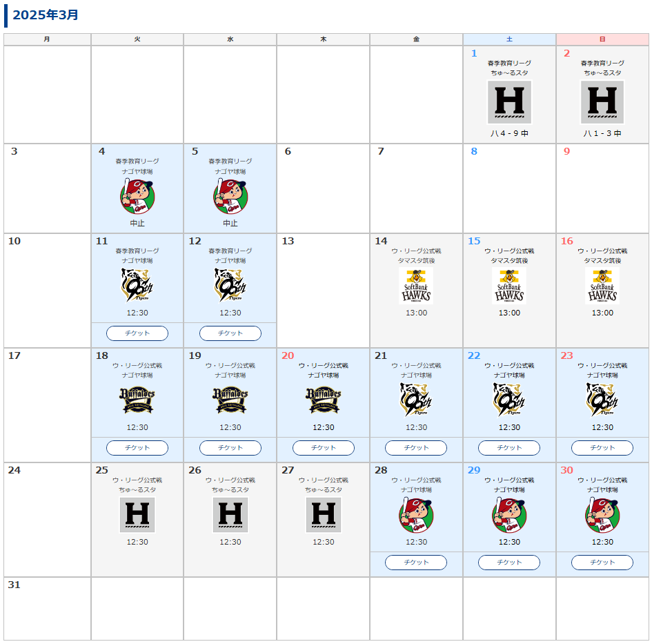Click the チケット button for March 30
This screenshot has width=652, height=644.
(x=602, y=562)
